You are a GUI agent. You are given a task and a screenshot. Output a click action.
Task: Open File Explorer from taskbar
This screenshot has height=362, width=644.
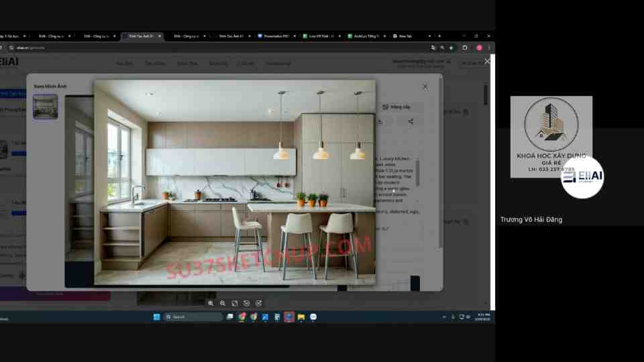301,317
